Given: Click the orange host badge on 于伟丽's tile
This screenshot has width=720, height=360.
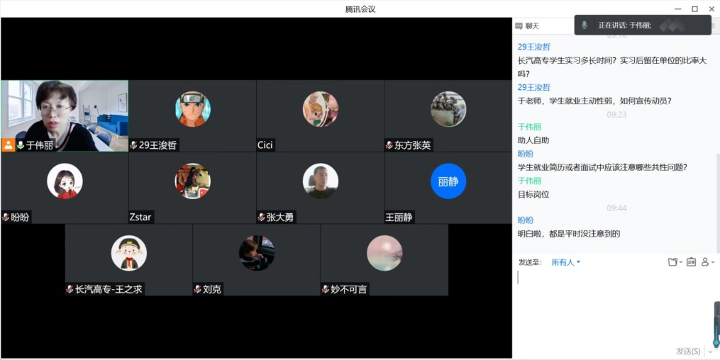Looking at the screenshot, I should click(x=8, y=145).
